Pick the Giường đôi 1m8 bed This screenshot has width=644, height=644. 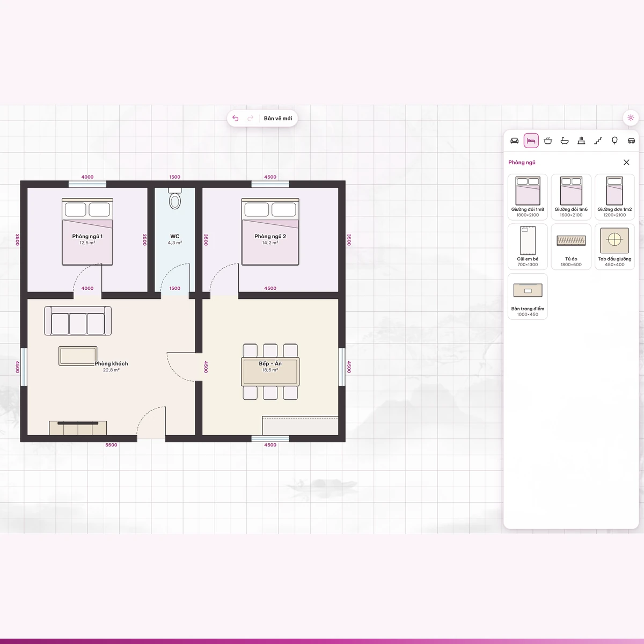(528, 197)
